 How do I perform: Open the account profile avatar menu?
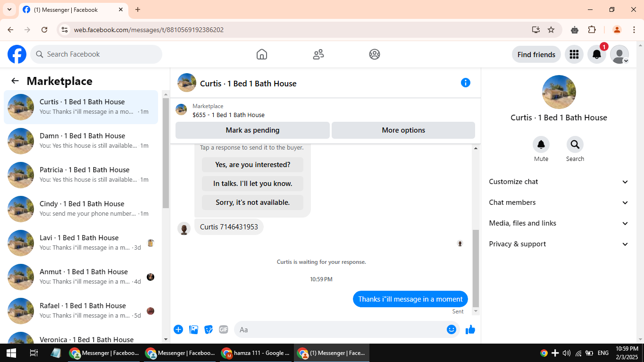(x=619, y=54)
